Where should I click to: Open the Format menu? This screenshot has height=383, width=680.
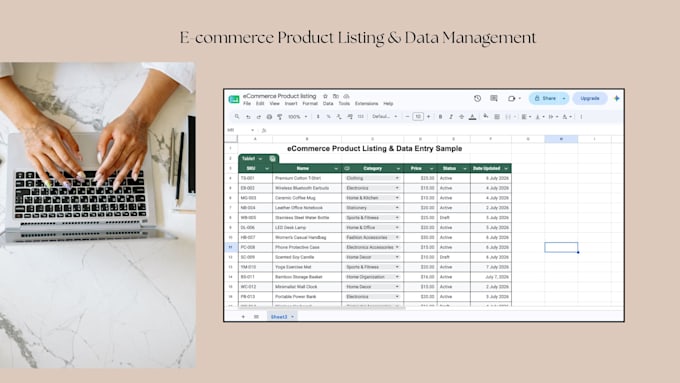[x=310, y=104]
